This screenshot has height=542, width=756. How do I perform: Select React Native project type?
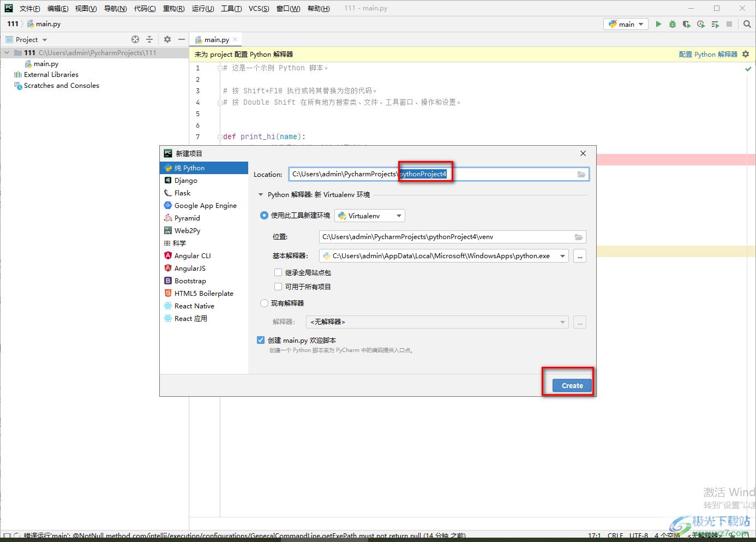[204, 306]
